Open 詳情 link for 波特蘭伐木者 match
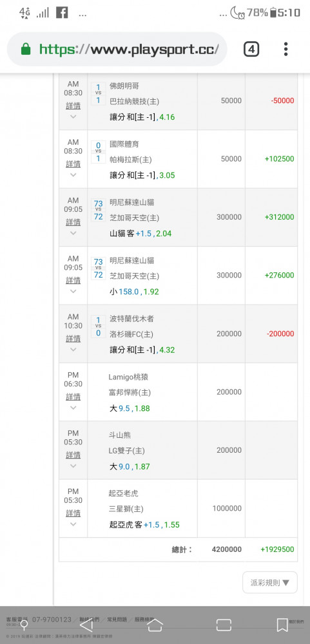This screenshot has height=644, width=310. tap(73, 339)
